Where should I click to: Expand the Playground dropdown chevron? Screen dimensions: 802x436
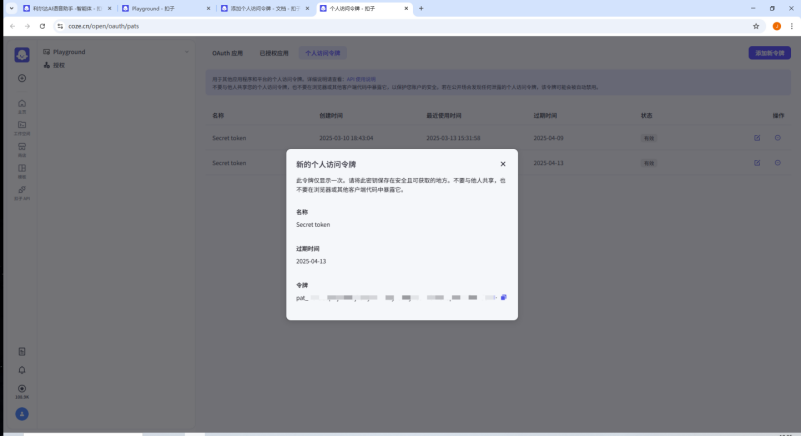(x=187, y=52)
